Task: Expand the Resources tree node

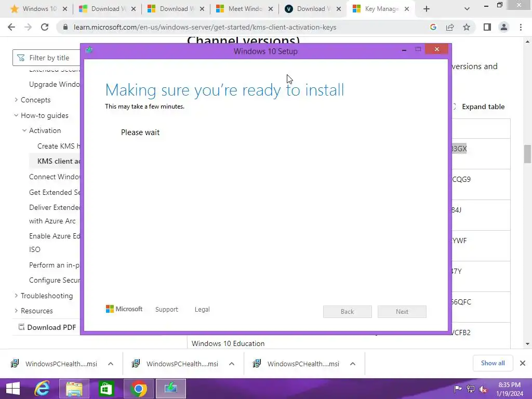Action: tap(16, 311)
